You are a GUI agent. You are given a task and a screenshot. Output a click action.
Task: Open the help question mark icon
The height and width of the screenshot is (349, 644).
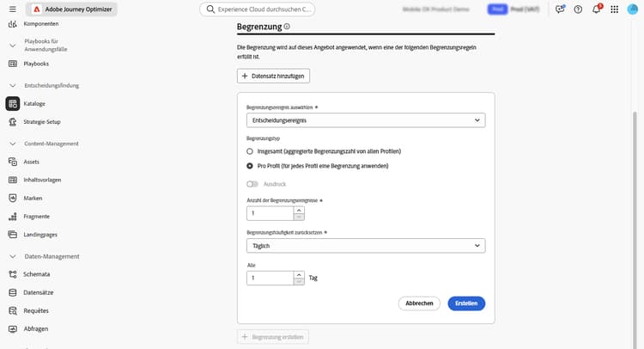[578, 9]
